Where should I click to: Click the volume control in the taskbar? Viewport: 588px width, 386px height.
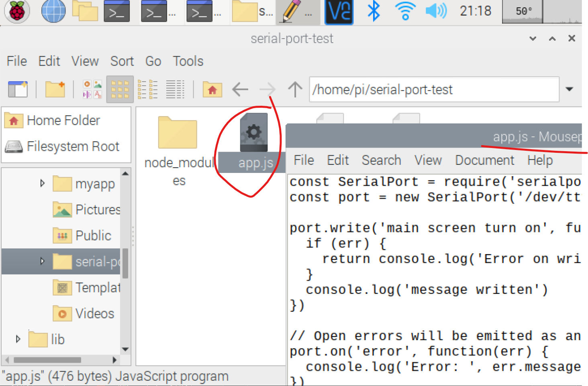tap(436, 12)
